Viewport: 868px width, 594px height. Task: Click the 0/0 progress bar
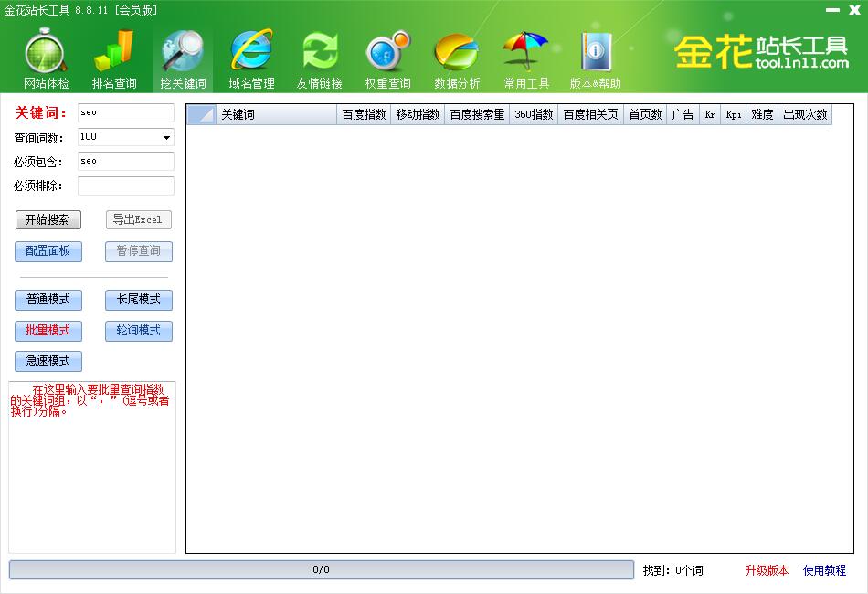point(321,569)
